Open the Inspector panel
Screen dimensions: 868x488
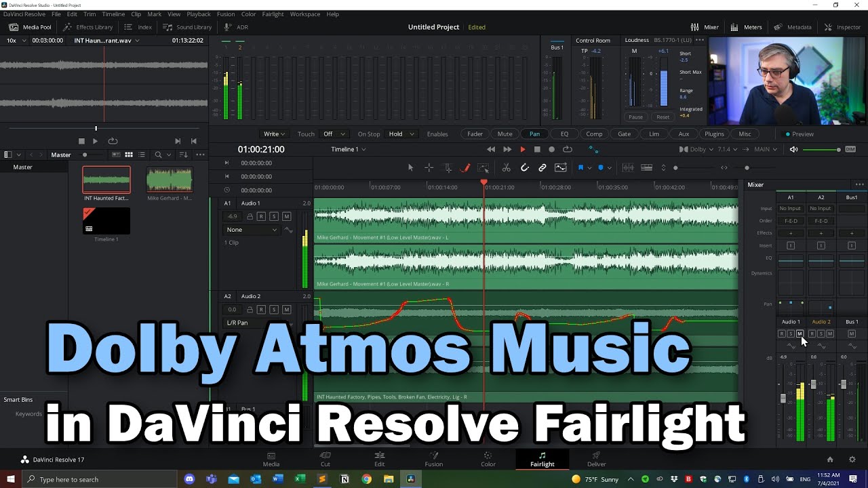click(842, 26)
